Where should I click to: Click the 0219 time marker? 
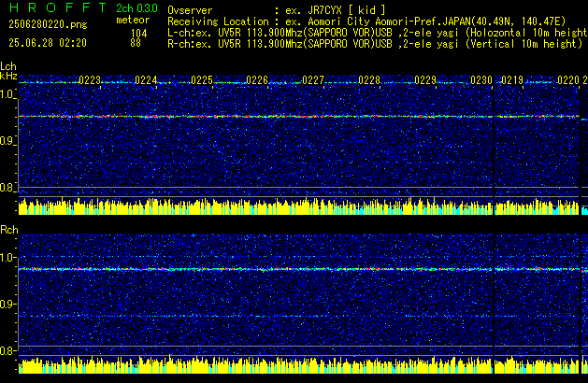512,80
